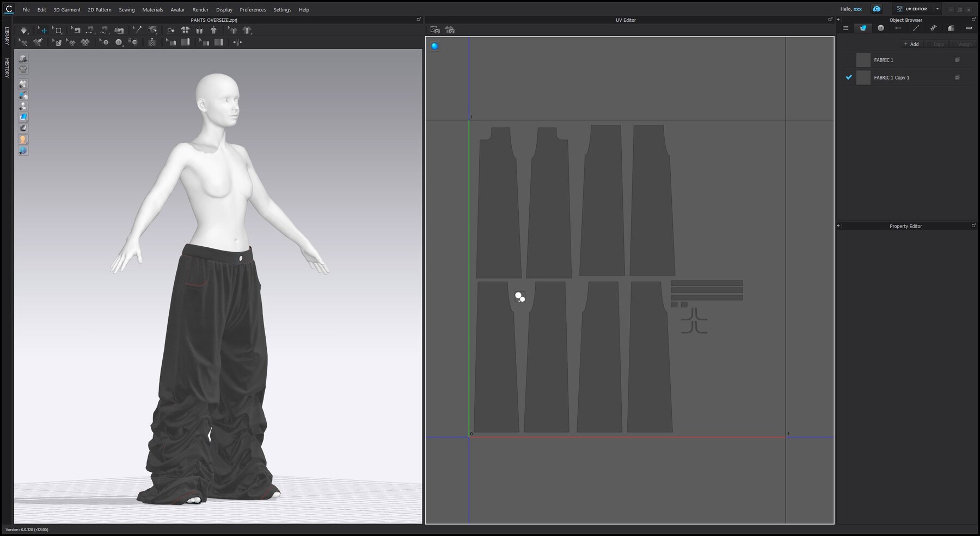The height and width of the screenshot is (536, 980).
Task: Uncheck FABRIC 1 Copy 1 in Object Browser
Action: [848, 77]
